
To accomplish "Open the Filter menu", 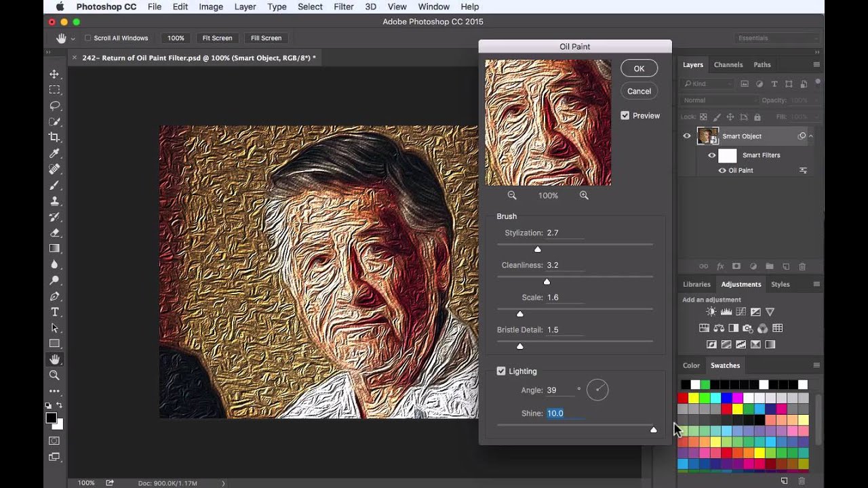I will [x=343, y=7].
